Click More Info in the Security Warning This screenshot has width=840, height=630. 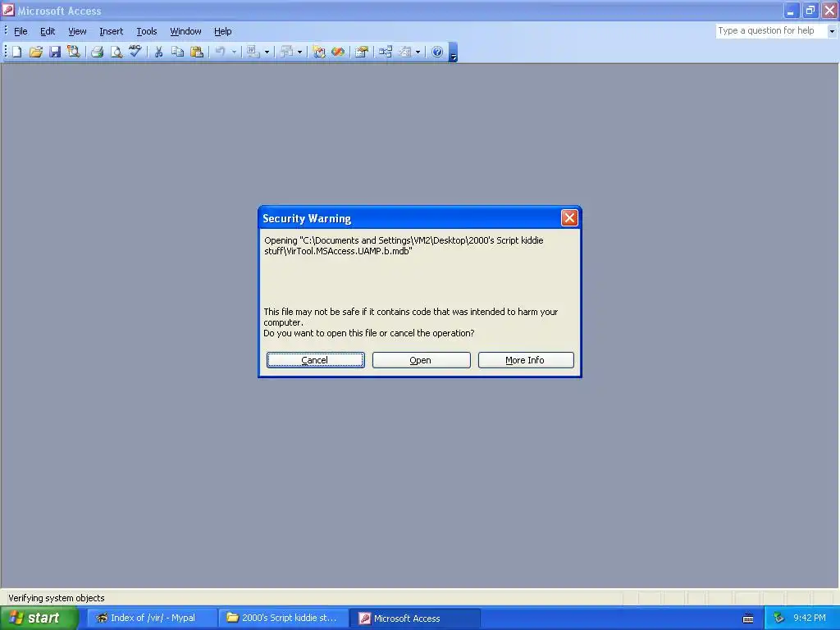(526, 360)
